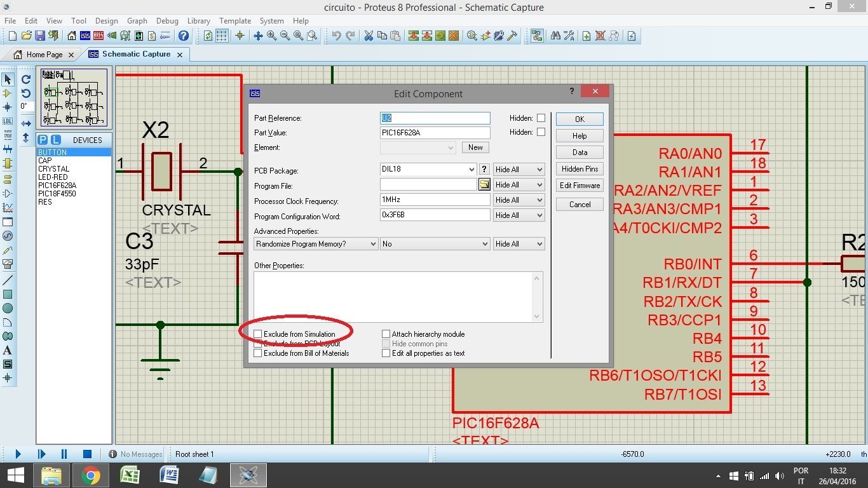Image resolution: width=868 pixels, height=488 pixels.
Task: Open the File menu
Action: click(x=10, y=21)
